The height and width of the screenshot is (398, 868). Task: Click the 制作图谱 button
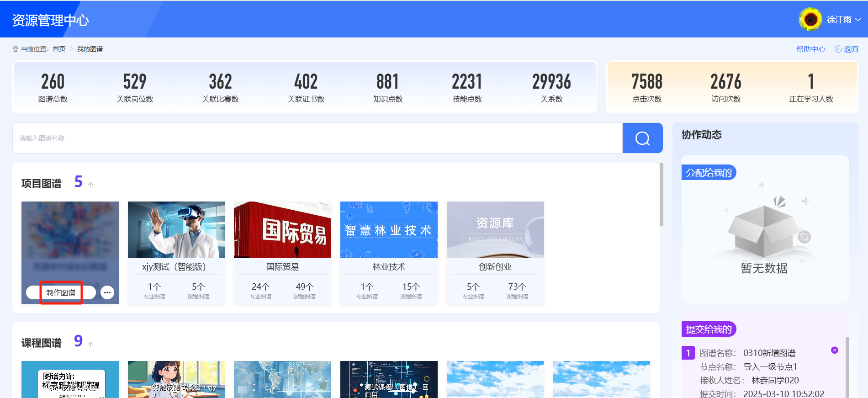[x=61, y=292]
